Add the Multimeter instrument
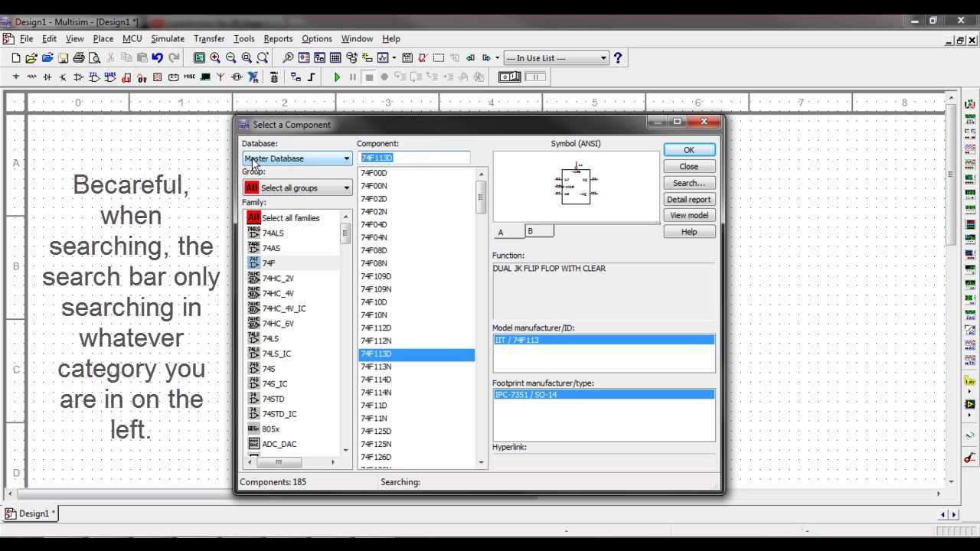980x551 pixels. pyautogui.click(x=970, y=103)
